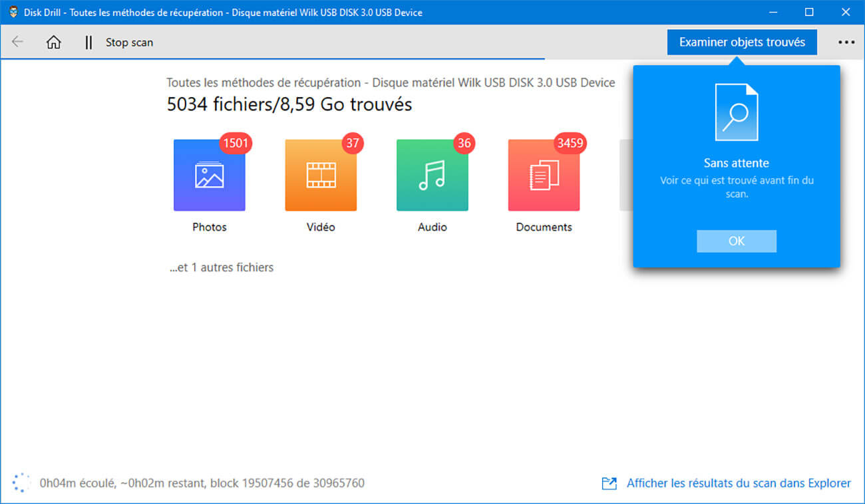Open the three-dot more options menu

(846, 42)
